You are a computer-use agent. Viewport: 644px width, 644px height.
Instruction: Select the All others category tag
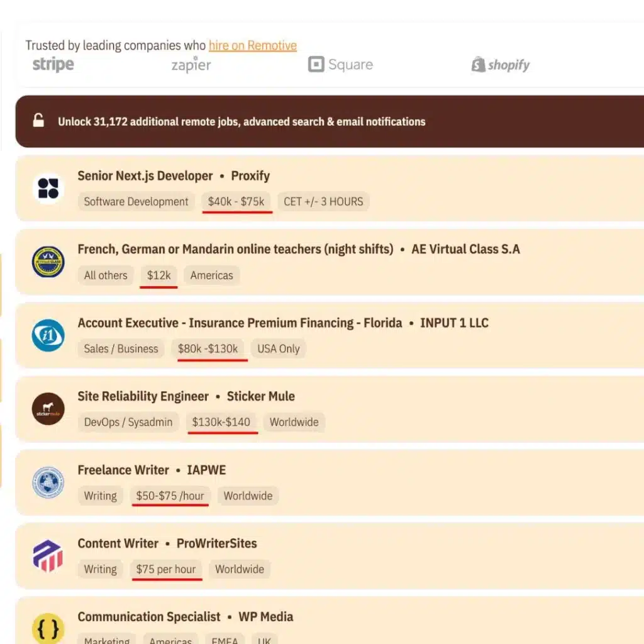click(x=106, y=275)
